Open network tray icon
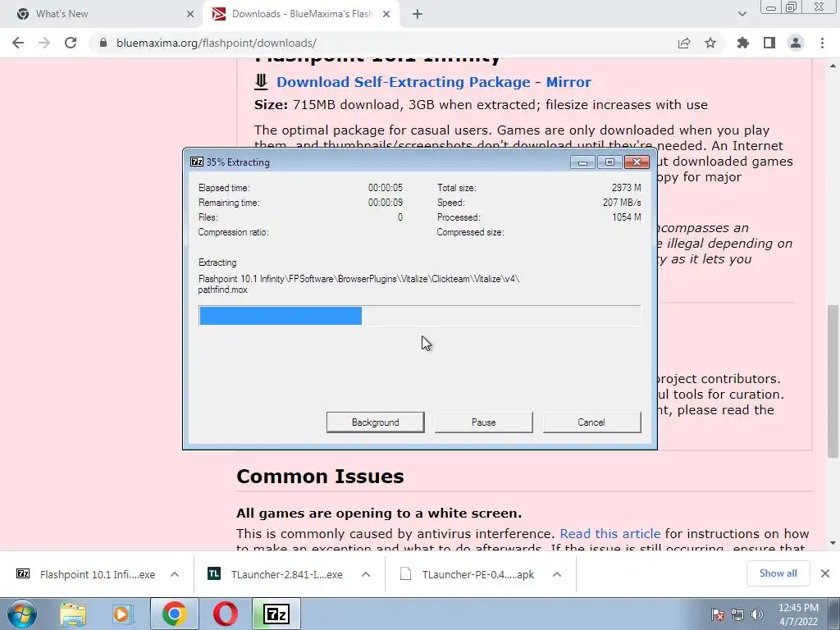 point(737,614)
